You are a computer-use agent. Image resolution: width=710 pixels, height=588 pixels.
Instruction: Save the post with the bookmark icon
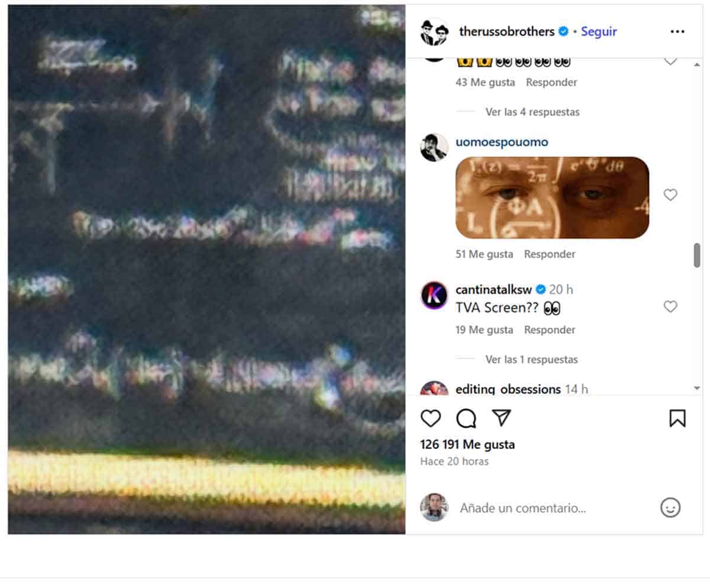(677, 419)
